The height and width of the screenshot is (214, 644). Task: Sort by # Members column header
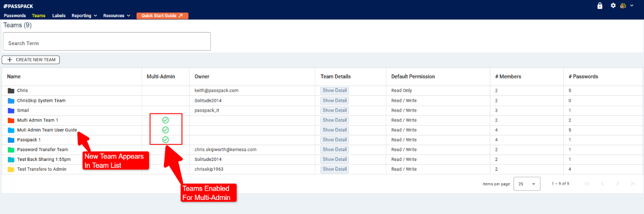(508, 76)
